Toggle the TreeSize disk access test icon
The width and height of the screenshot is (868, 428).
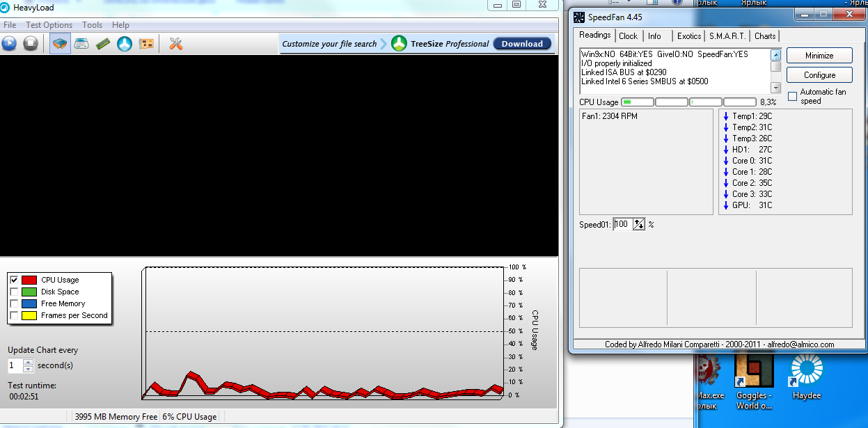click(x=125, y=44)
